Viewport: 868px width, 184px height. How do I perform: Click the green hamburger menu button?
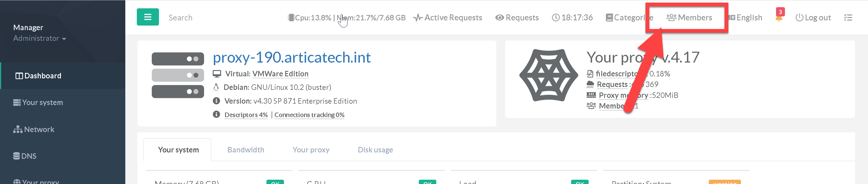point(147,17)
